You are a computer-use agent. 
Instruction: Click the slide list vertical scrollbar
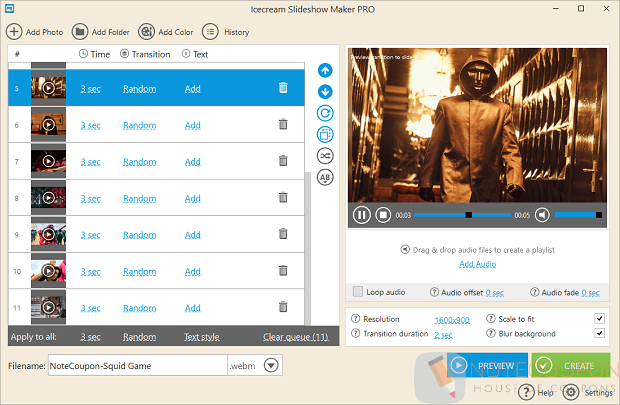308,249
